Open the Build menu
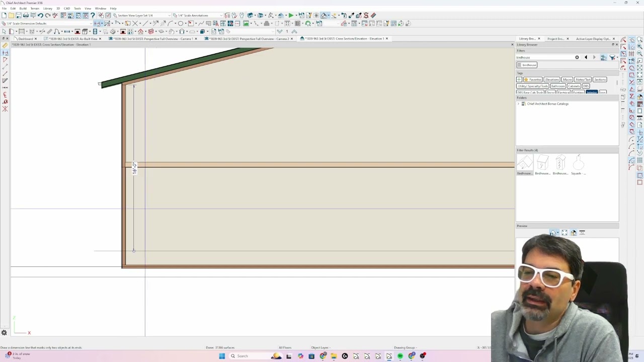 (23, 9)
